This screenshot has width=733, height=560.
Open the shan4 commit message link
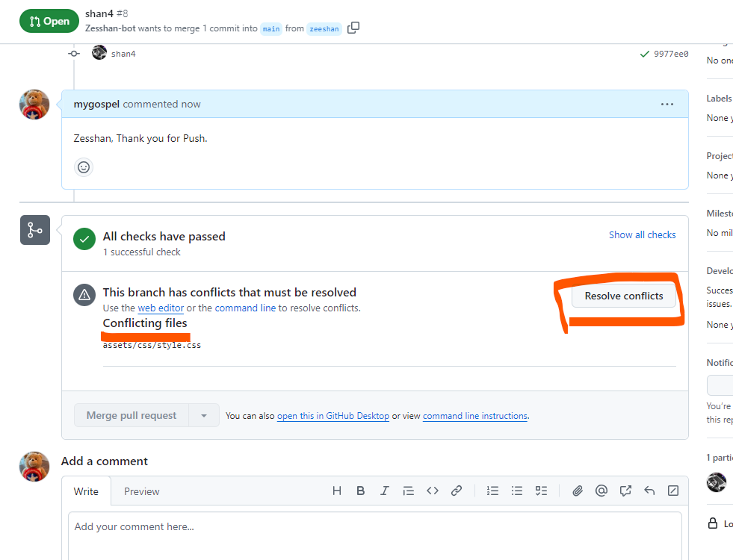123,55
